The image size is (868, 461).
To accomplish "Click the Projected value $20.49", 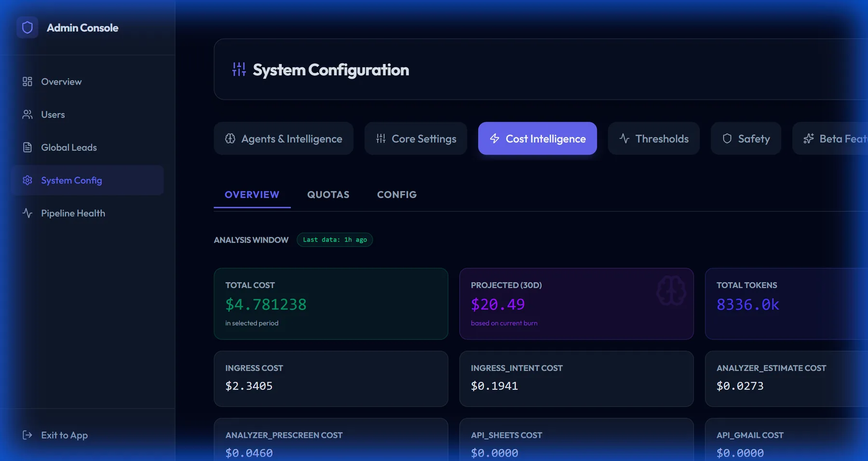I will 498,304.
